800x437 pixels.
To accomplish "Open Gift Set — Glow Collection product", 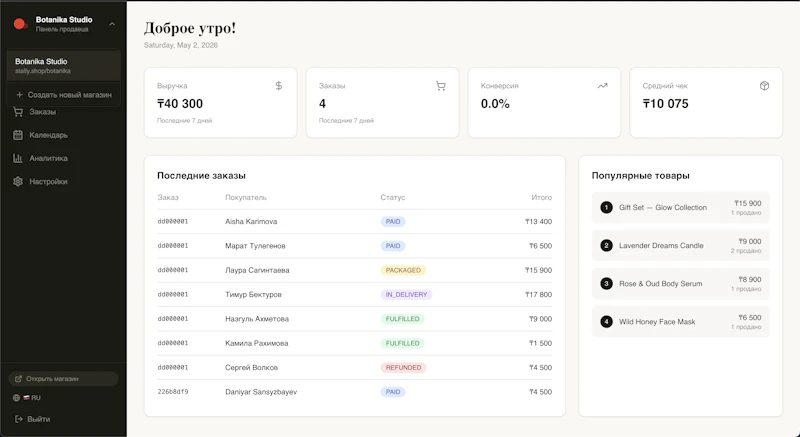I will coord(681,208).
